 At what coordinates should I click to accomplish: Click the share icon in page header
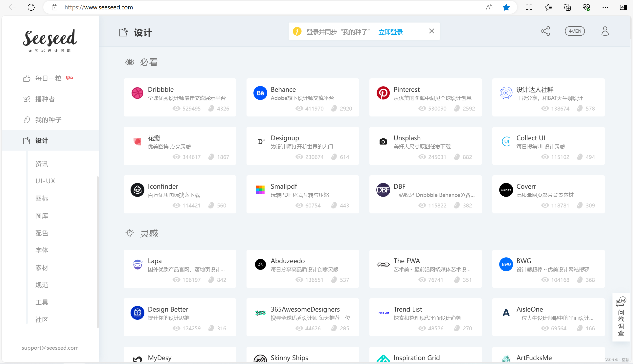(545, 31)
